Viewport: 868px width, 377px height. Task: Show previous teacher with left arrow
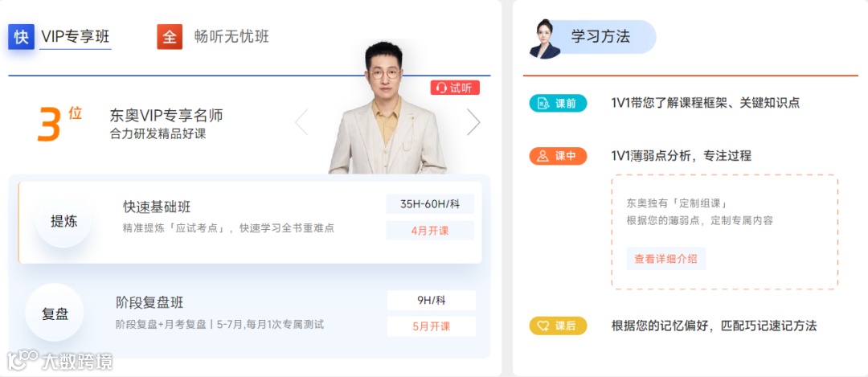(x=301, y=122)
